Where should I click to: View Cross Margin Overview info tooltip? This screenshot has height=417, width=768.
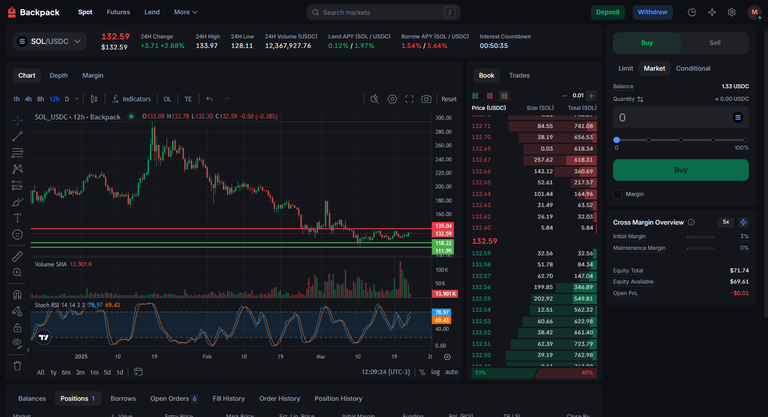pyautogui.click(x=691, y=222)
